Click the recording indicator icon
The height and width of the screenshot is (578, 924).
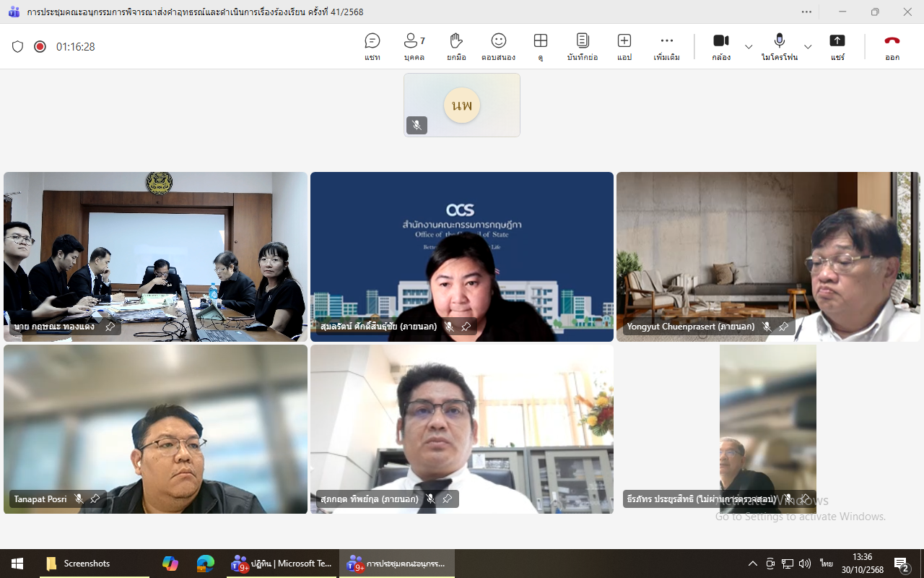tap(40, 47)
